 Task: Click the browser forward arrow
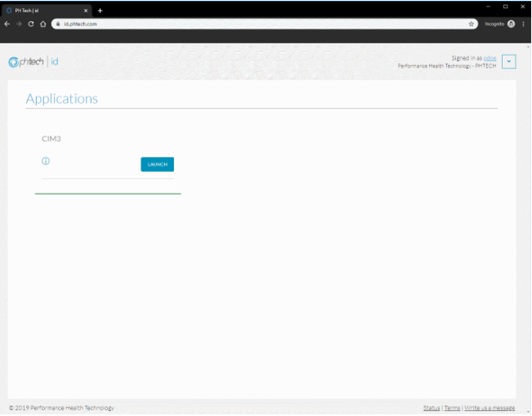click(19, 25)
